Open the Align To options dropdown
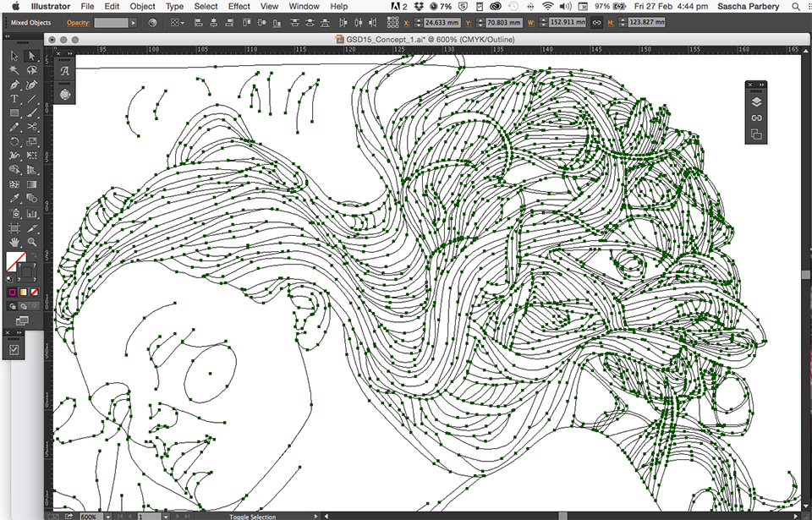The image size is (812, 520). (181, 23)
